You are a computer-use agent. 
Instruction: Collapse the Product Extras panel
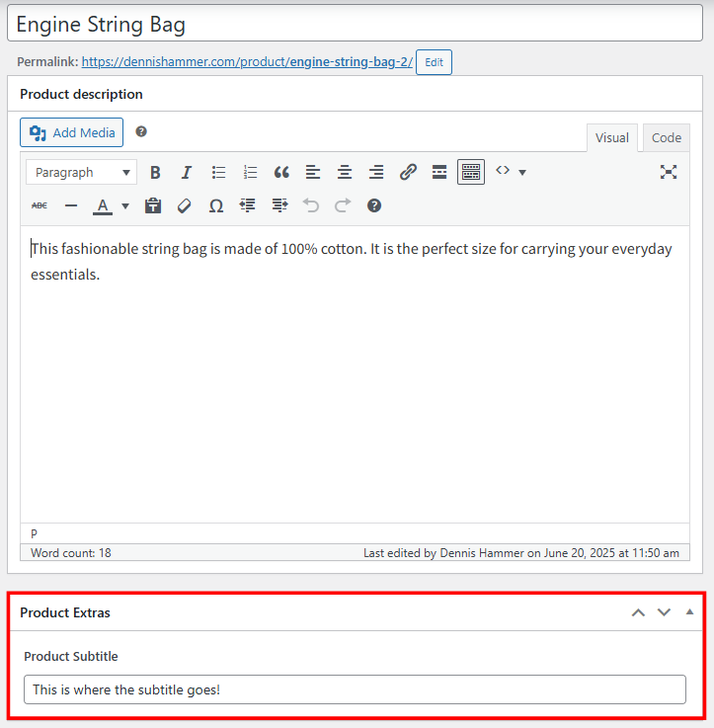point(689,612)
